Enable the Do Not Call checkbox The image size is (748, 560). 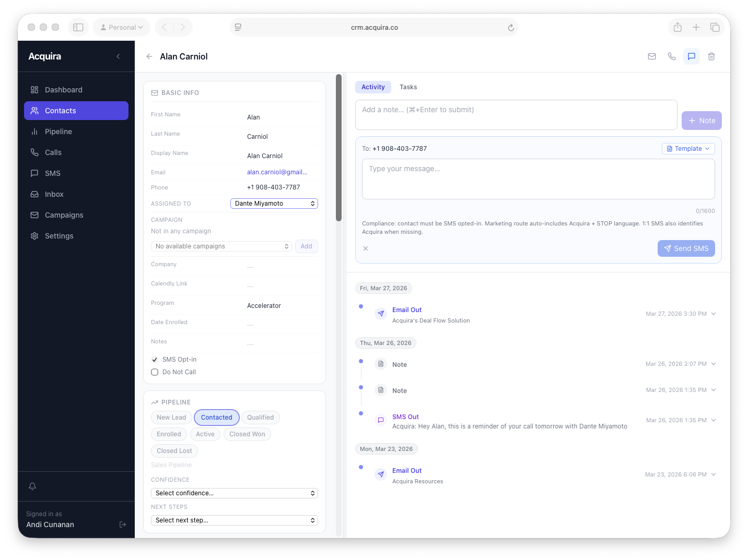coord(154,372)
